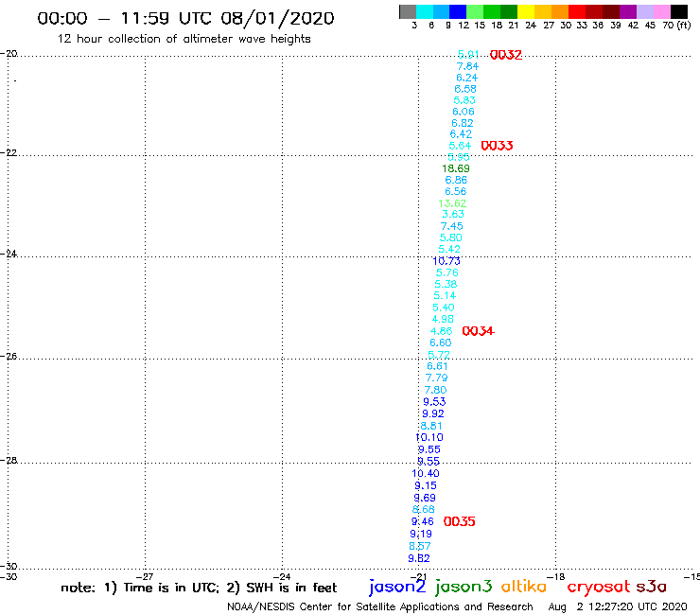Click the -28 latitude axis label
The width and height of the screenshot is (700, 615).
pyautogui.click(x=9, y=460)
